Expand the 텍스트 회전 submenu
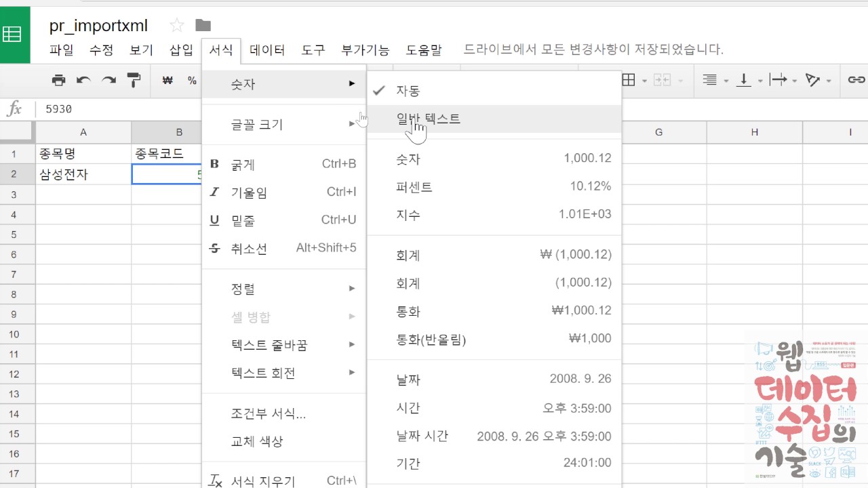 pyautogui.click(x=283, y=373)
